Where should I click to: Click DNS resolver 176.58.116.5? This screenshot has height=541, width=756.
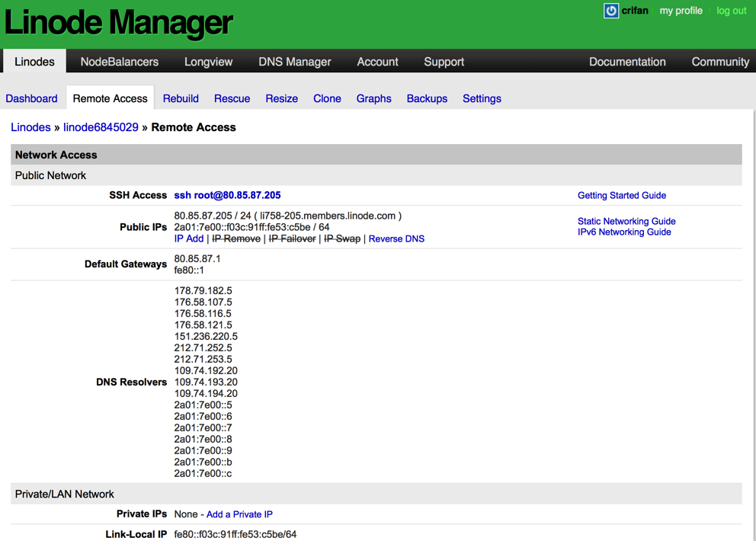click(203, 314)
